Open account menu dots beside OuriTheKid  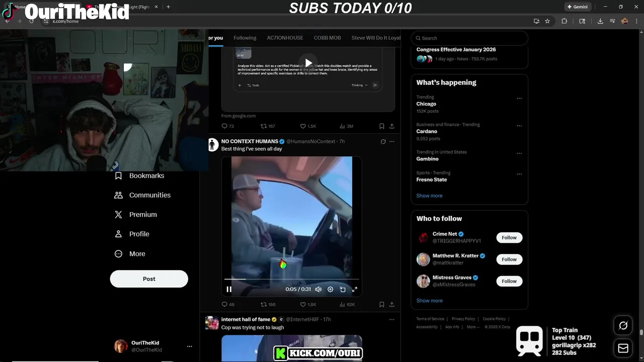190,346
